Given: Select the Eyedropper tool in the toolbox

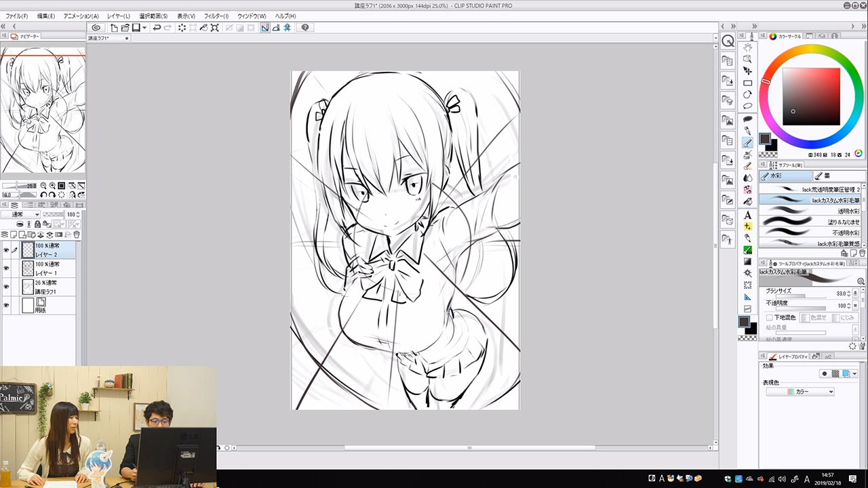Looking at the screenshot, I should (x=747, y=131).
